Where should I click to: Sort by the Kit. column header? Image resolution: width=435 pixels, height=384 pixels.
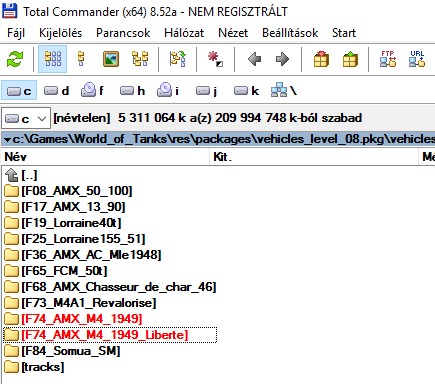315,157
